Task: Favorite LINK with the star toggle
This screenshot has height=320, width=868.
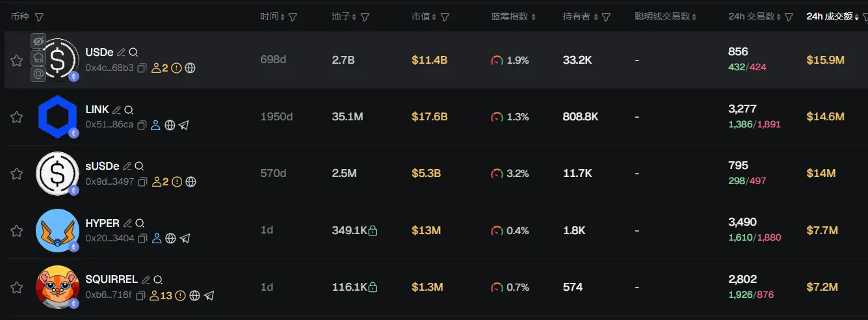Action: point(16,117)
